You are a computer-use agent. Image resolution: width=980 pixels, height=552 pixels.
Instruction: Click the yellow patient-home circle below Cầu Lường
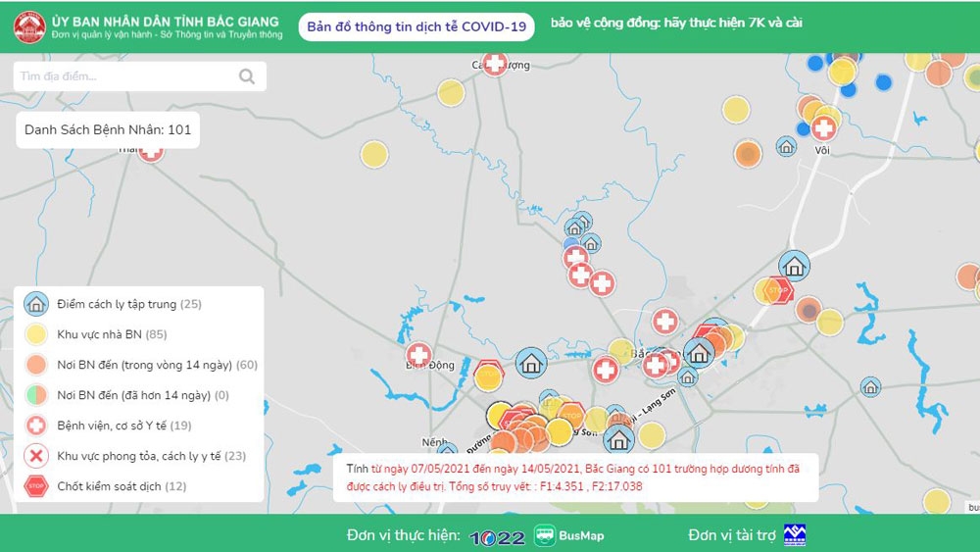pos(451,93)
